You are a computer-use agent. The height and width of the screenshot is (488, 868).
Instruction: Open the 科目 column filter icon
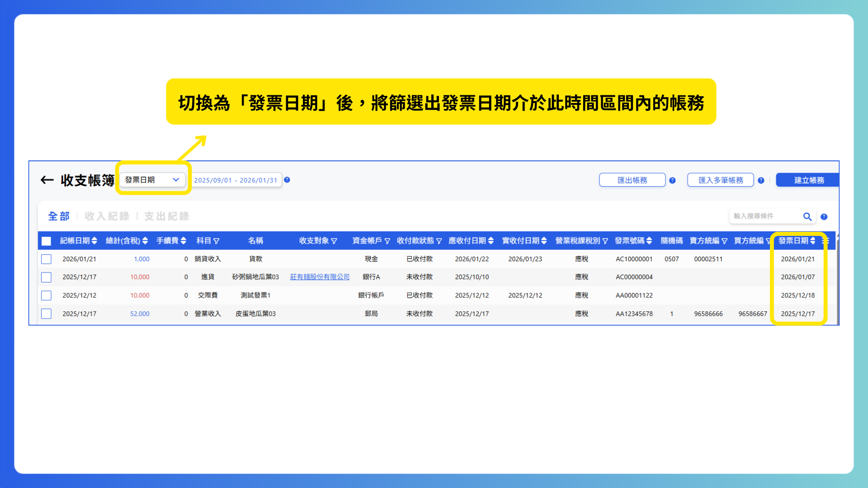216,241
